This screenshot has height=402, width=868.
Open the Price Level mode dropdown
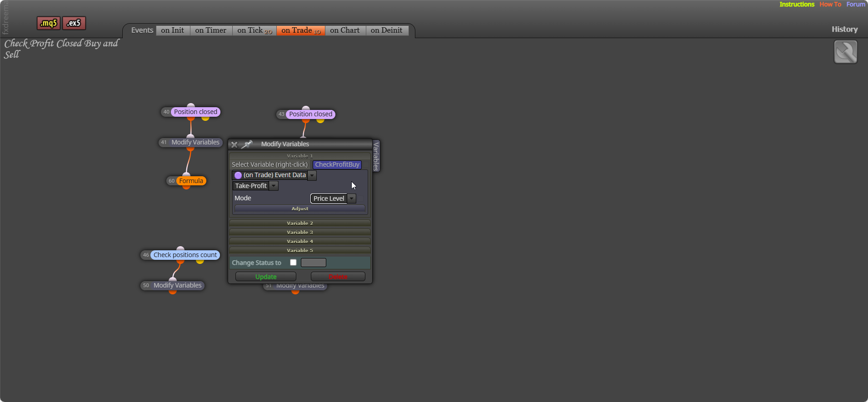[x=352, y=199]
